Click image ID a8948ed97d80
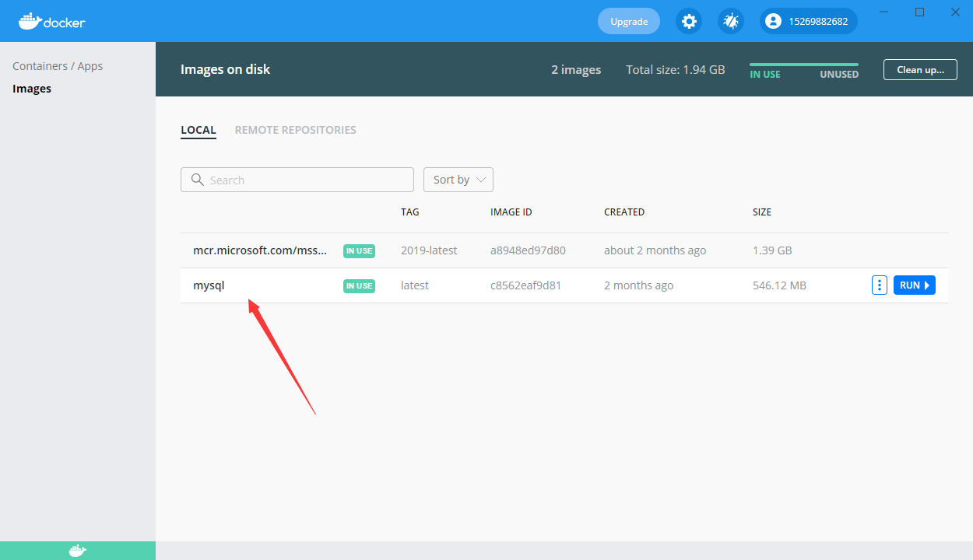973x560 pixels. pyautogui.click(x=528, y=250)
